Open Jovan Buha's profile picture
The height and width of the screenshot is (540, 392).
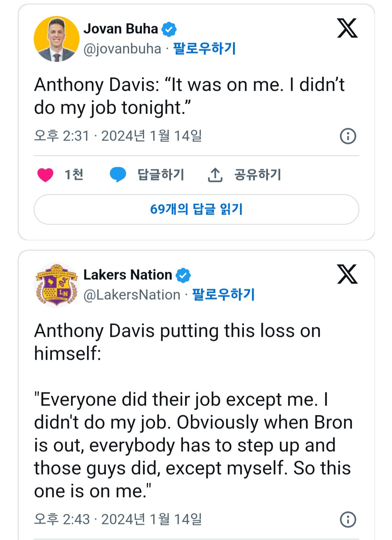(x=57, y=39)
